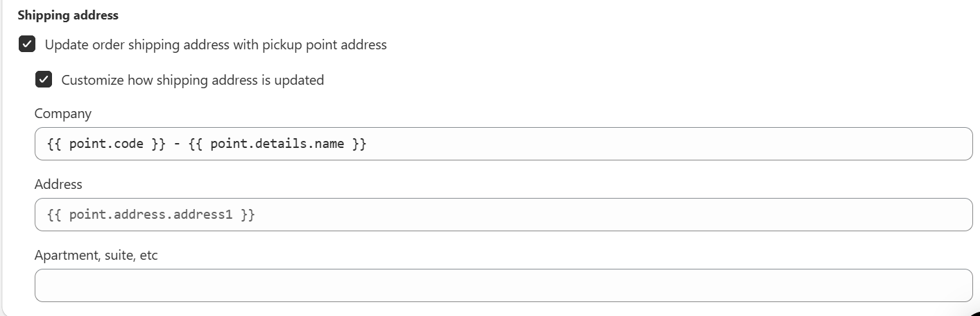Click the point.address.address1 variable text
Viewport: 980px width, 316px height.
click(x=151, y=215)
